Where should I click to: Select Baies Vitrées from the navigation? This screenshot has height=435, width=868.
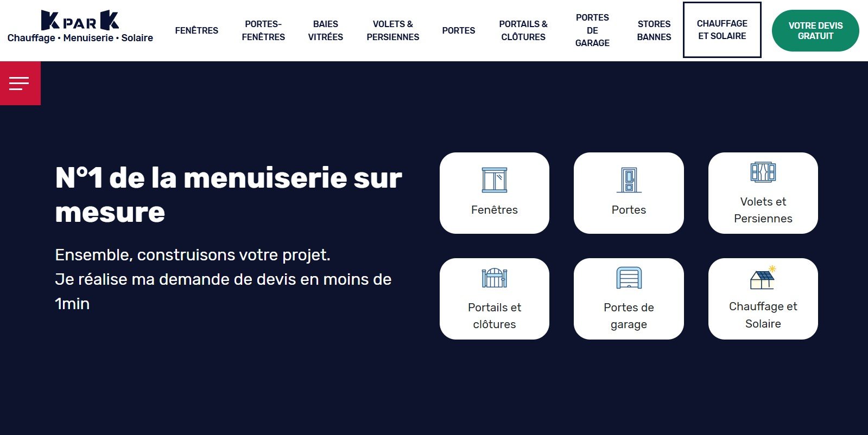coord(325,30)
